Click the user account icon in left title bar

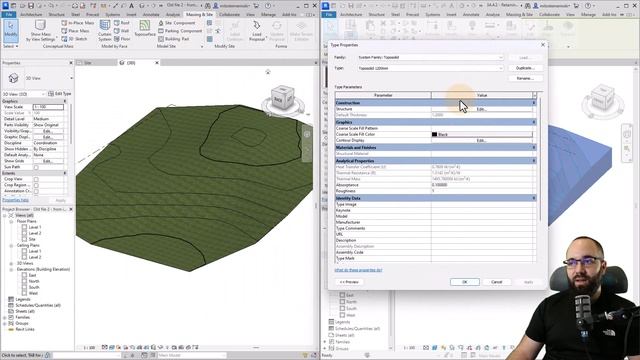click(216, 6)
